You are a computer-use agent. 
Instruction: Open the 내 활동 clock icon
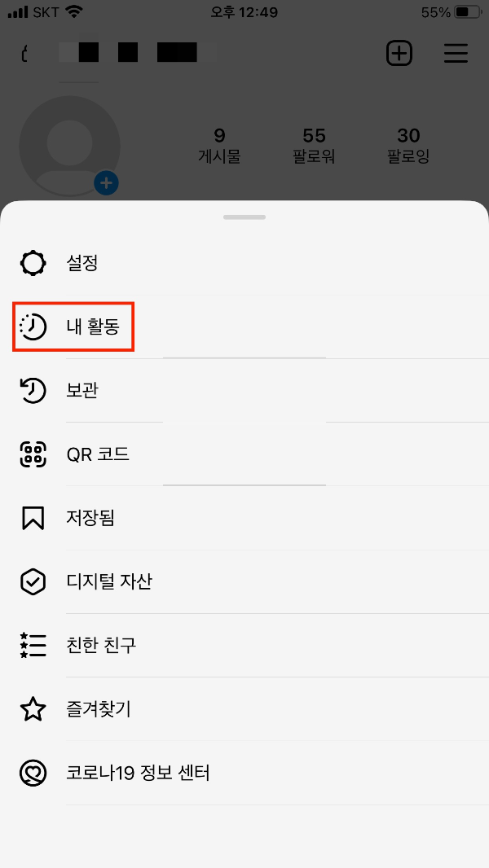tap(33, 327)
